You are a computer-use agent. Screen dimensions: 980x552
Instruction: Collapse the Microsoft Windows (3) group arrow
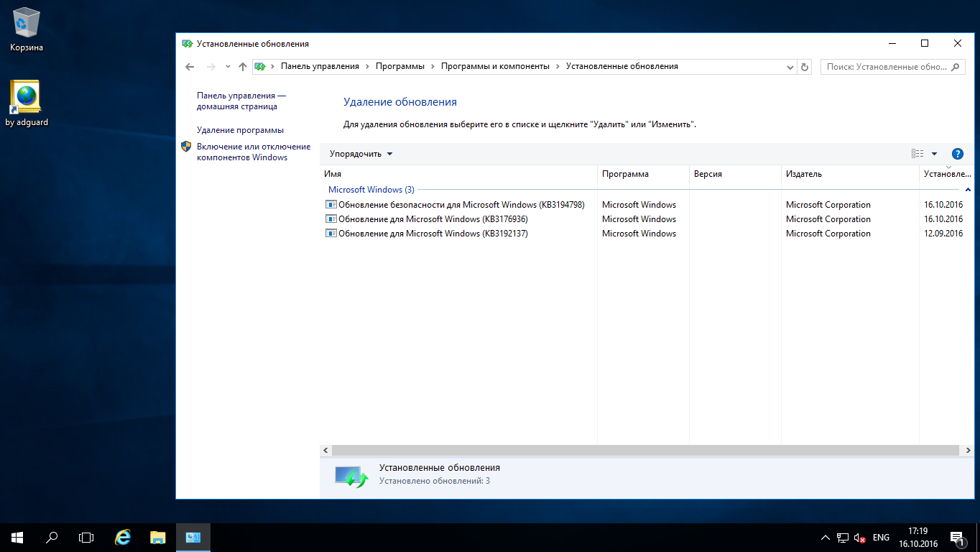coord(968,190)
